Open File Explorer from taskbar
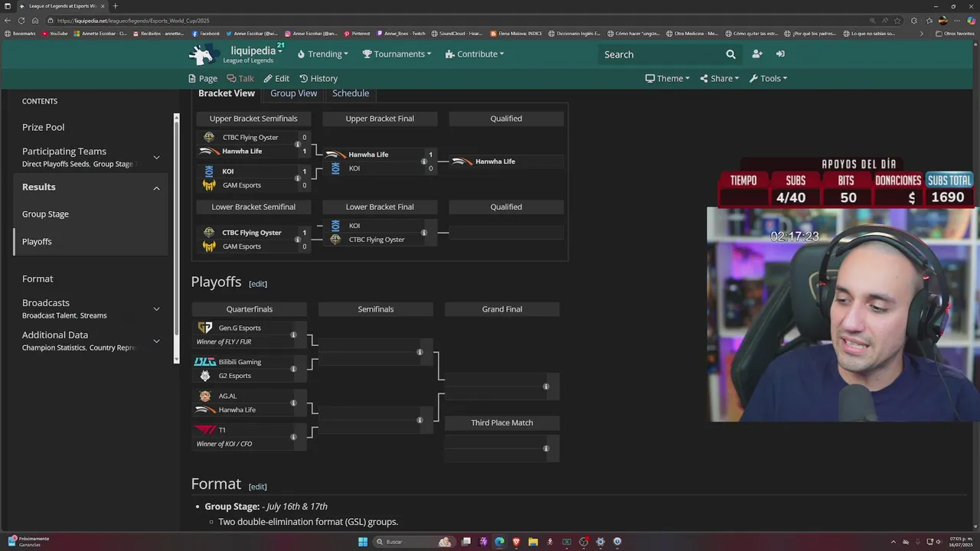This screenshot has width=980, height=551. pyautogui.click(x=533, y=542)
